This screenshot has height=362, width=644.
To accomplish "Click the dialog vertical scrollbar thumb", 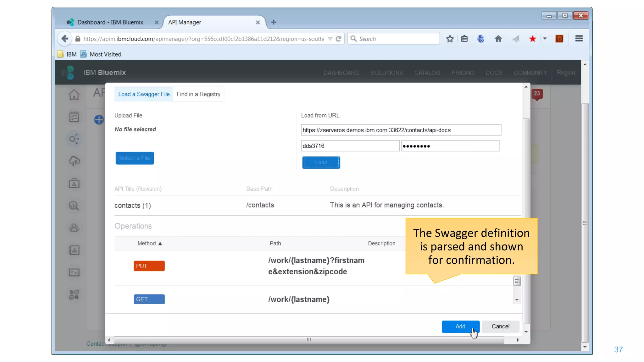I will (x=526, y=221).
